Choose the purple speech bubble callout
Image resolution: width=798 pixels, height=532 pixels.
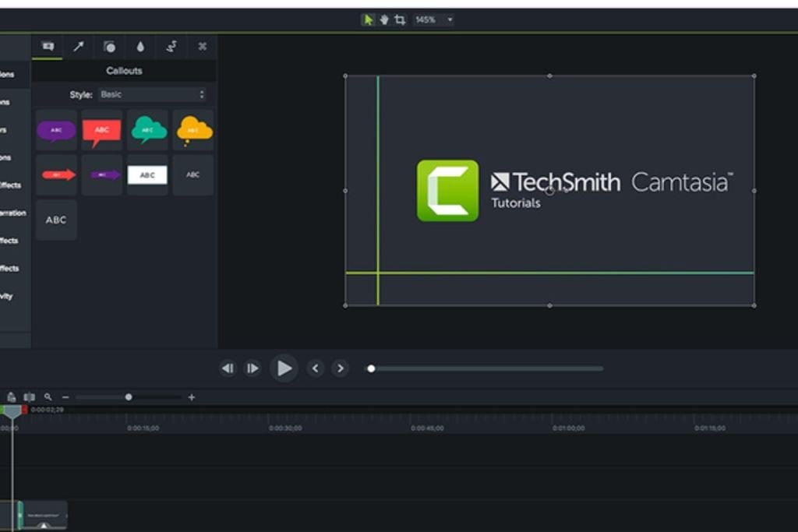coord(56,130)
